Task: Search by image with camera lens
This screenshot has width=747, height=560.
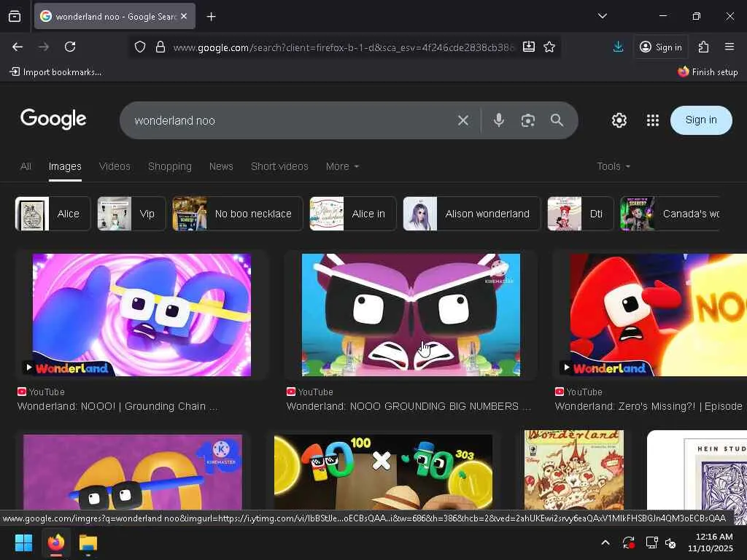Action: coord(528,120)
